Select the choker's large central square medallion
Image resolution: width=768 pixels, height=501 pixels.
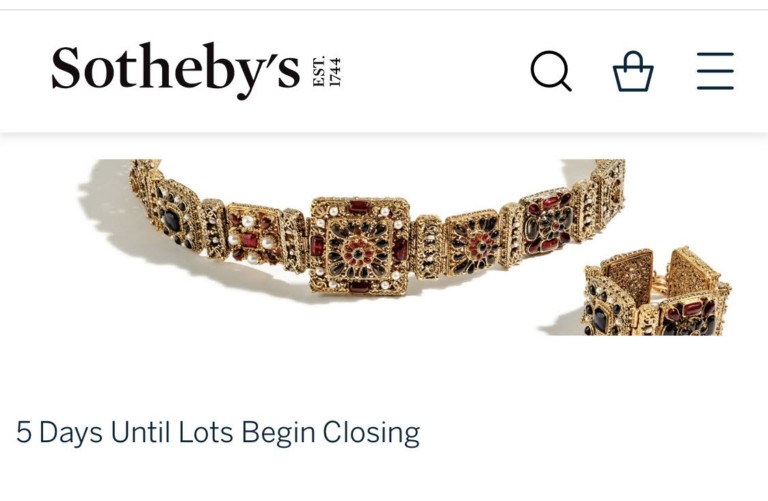pos(359,246)
